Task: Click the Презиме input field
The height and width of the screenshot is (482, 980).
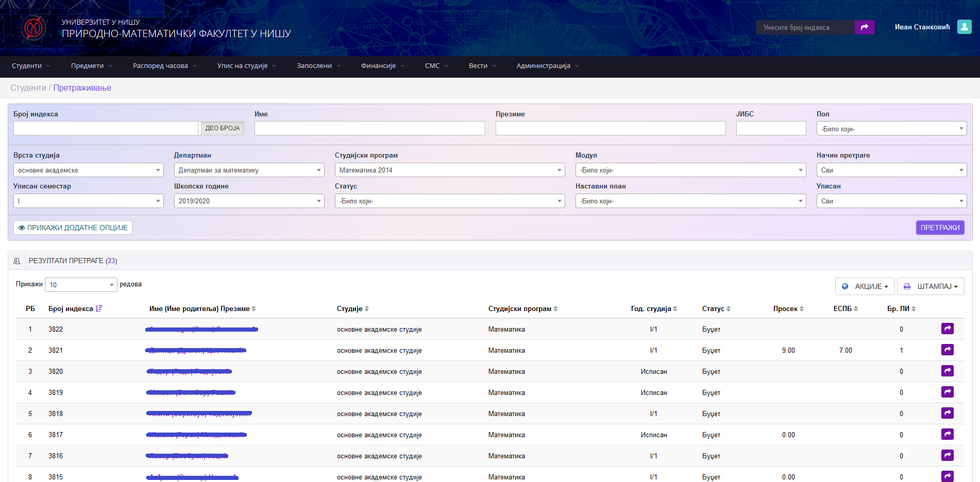Action: [x=610, y=128]
